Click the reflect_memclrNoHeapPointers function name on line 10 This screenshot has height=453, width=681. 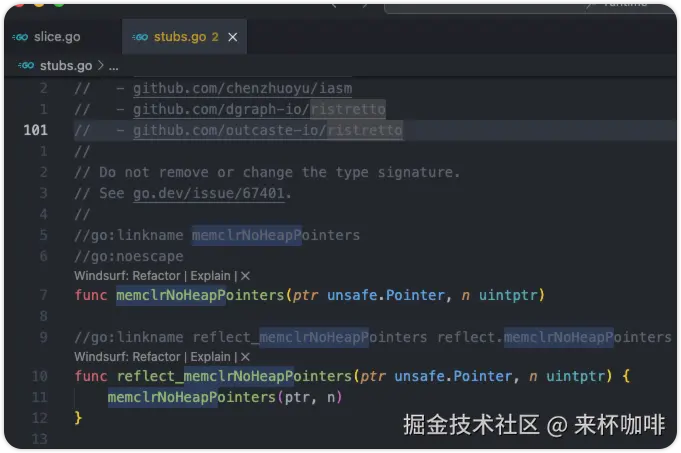tap(234, 376)
